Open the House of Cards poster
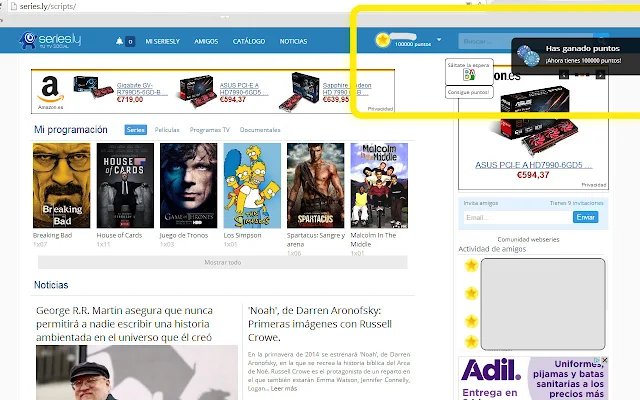Image resolution: width=640 pixels, height=400 pixels. [125, 185]
